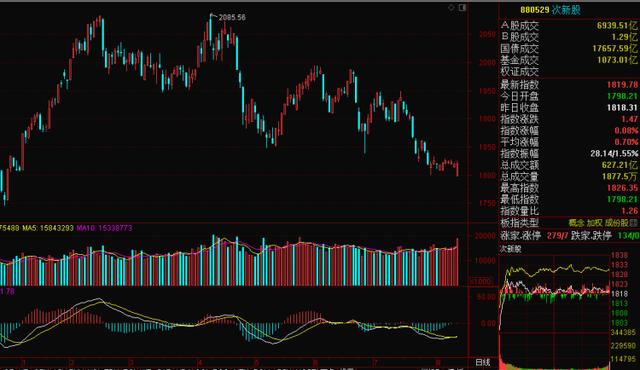Click the last candlestick of the K-line chart

coord(458,168)
